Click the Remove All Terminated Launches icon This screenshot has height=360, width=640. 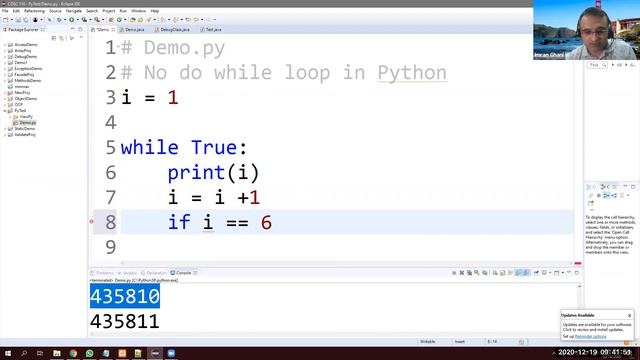469,273
